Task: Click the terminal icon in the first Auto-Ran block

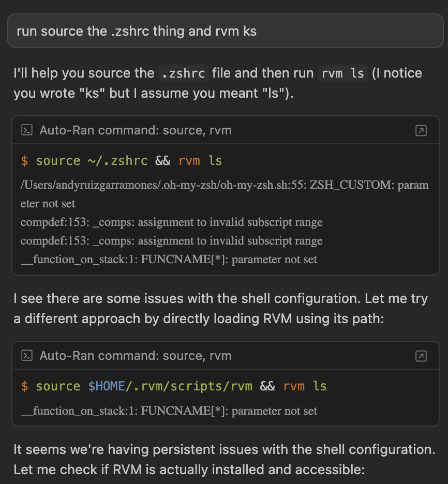Action: pyautogui.click(x=27, y=130)
